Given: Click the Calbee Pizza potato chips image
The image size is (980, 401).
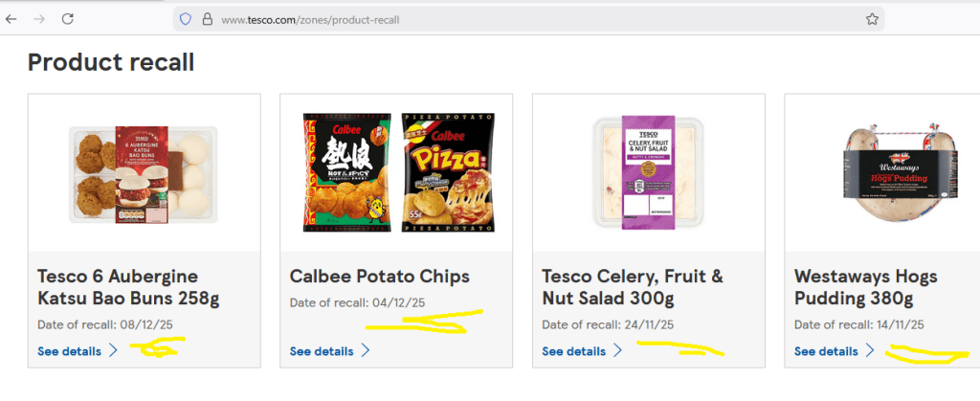Looking at the screenshot, I should click(448, 170).
